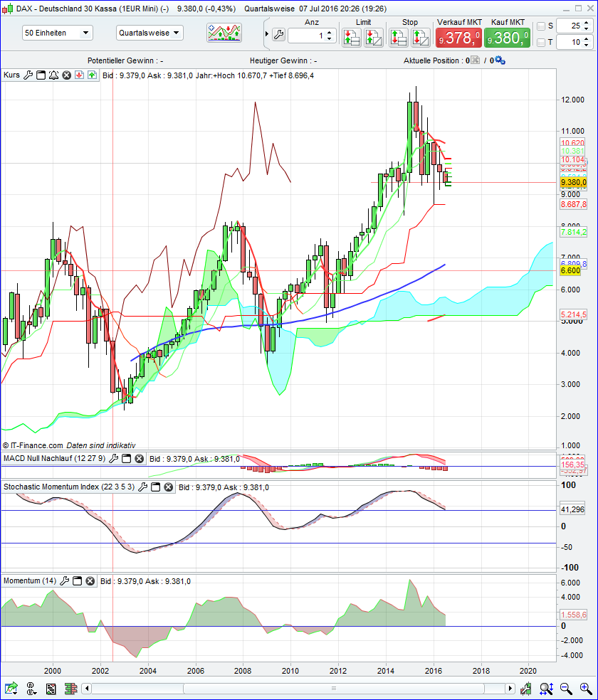
Task: Open MACD Null Nachlauf settings wrench
Action: point(113,459)
